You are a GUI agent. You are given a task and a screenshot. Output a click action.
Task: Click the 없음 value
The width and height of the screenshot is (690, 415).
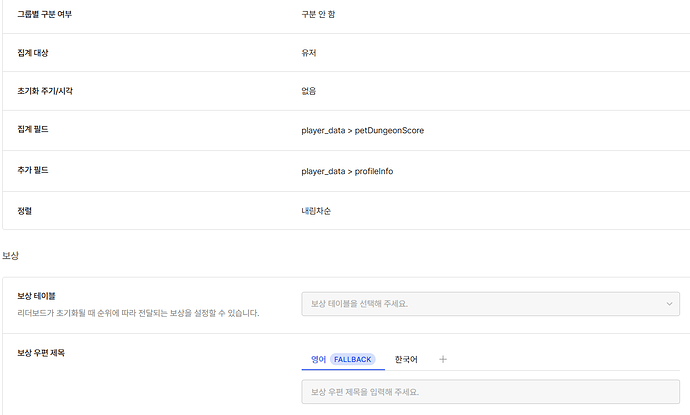308,91
